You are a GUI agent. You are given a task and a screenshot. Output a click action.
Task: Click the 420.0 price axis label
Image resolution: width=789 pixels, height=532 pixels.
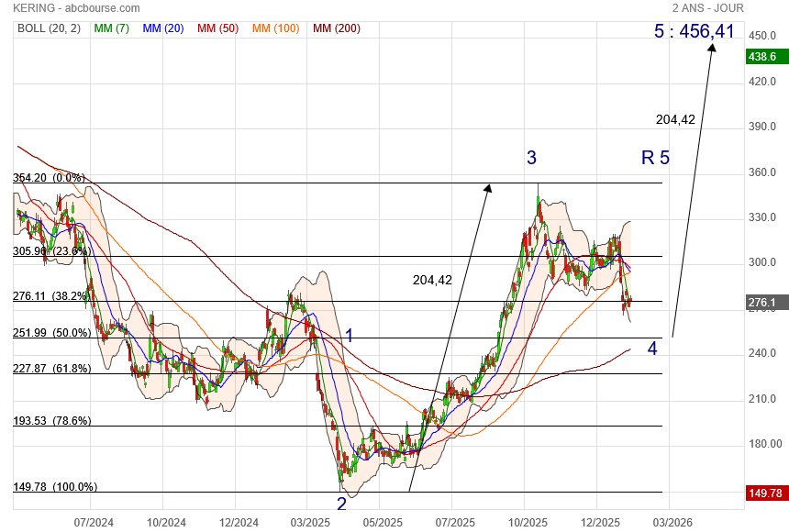click(761, 82)
